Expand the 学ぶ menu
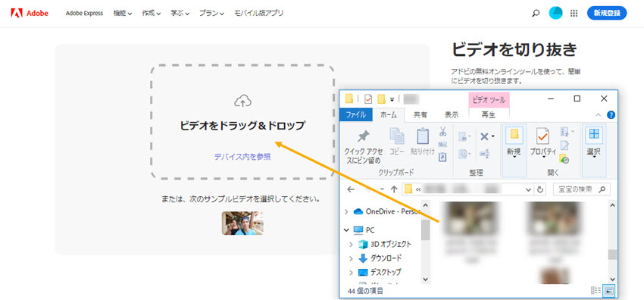The image size is (644, 300). pos(180,13)
